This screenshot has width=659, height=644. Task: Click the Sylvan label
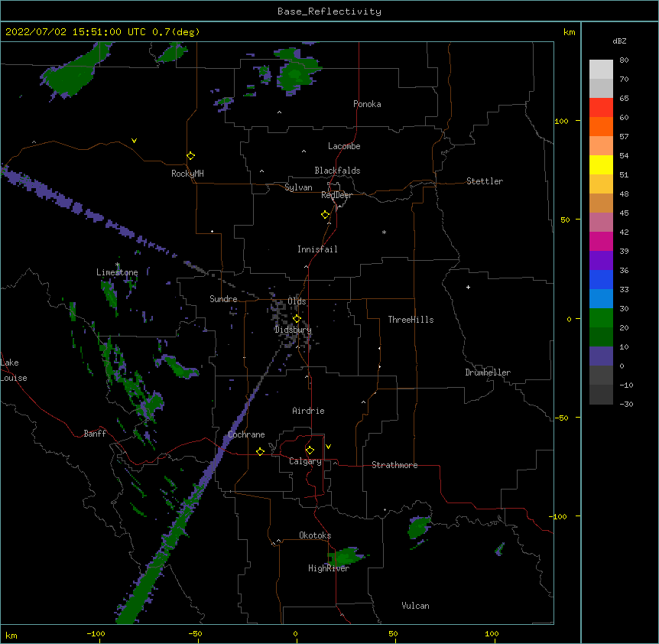(298, 187)
